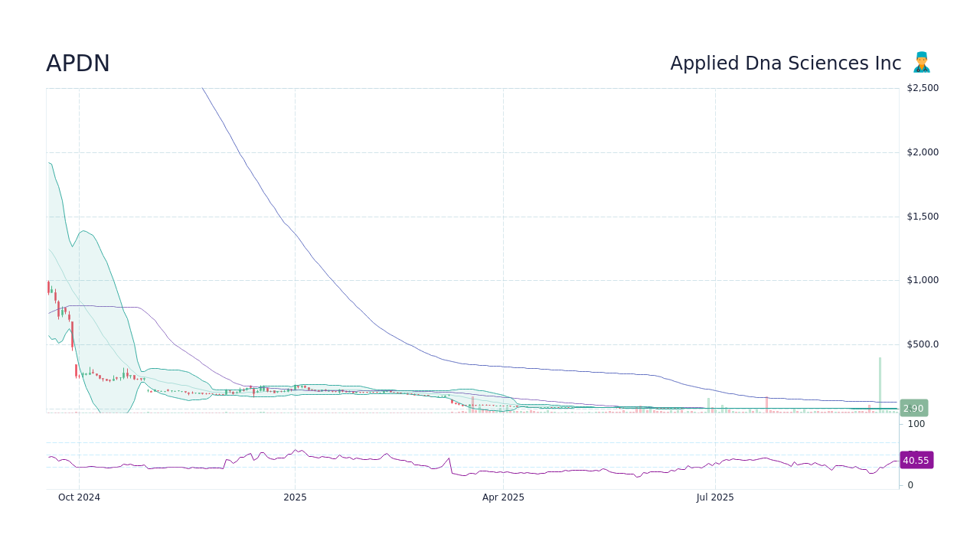Click the $1,000 price axis label
Viewport: 980px width, 551px height.
point(922,279)
